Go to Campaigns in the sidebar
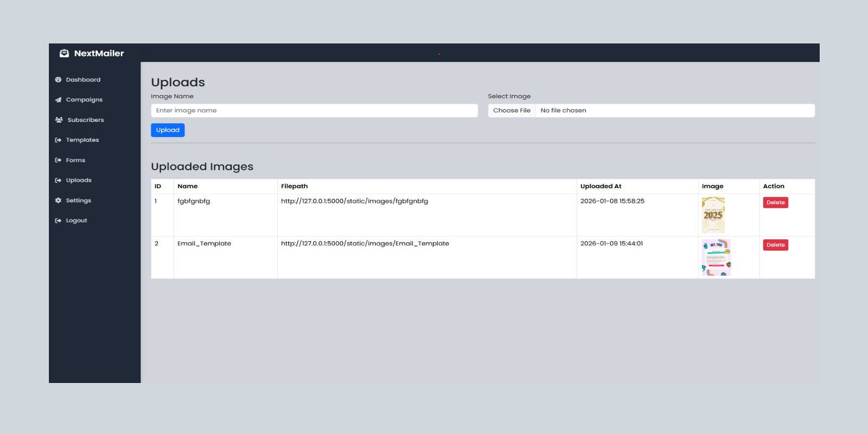The height and width of the screenshot is (434, 868). [x=84, y=100]
